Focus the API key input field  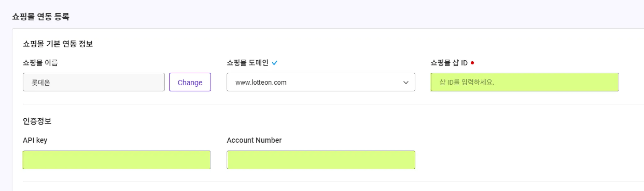pos(117,160)
